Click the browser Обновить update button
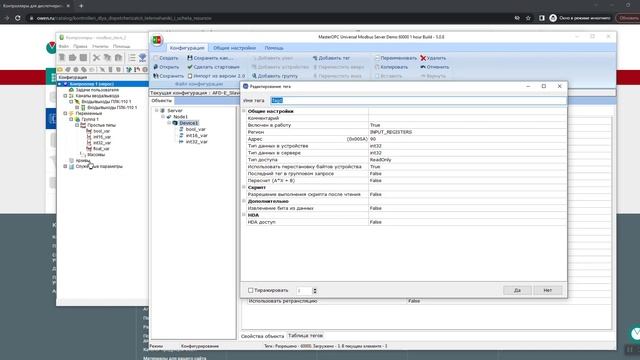 click(x=627, y=18)
